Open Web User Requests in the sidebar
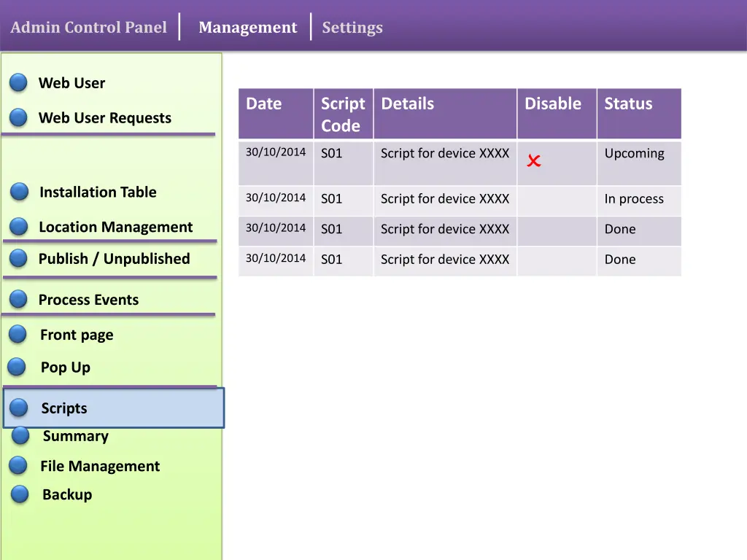The width and height of the screenshot is (747, 560). tap(104, 118)
